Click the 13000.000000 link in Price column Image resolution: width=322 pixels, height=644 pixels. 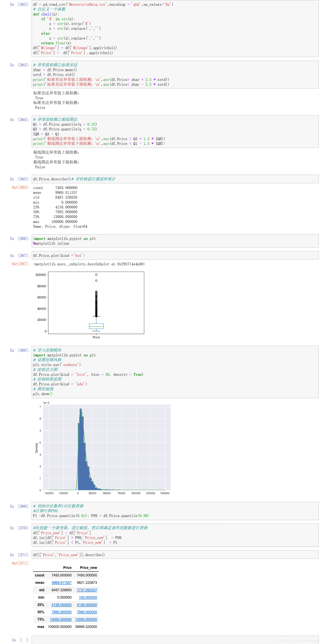pyautogui.click(x=61, y=619)
